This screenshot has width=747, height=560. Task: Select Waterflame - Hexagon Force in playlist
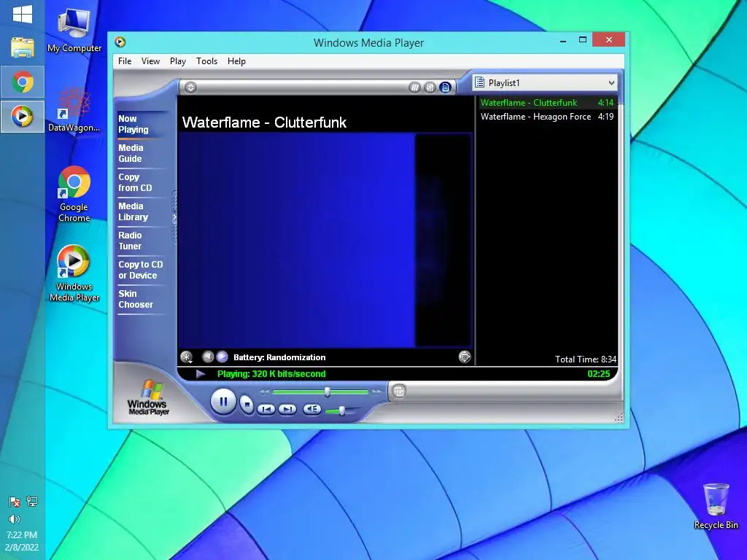tap(547, 117)
